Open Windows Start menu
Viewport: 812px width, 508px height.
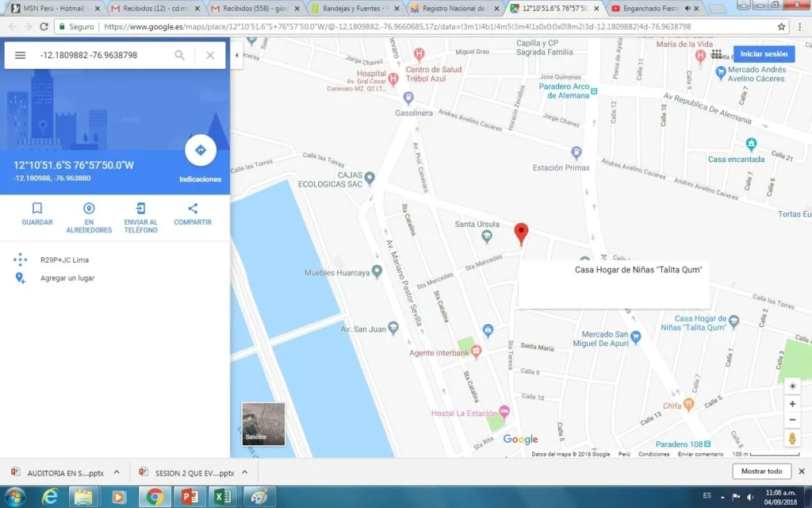click(x=14, y=497)
